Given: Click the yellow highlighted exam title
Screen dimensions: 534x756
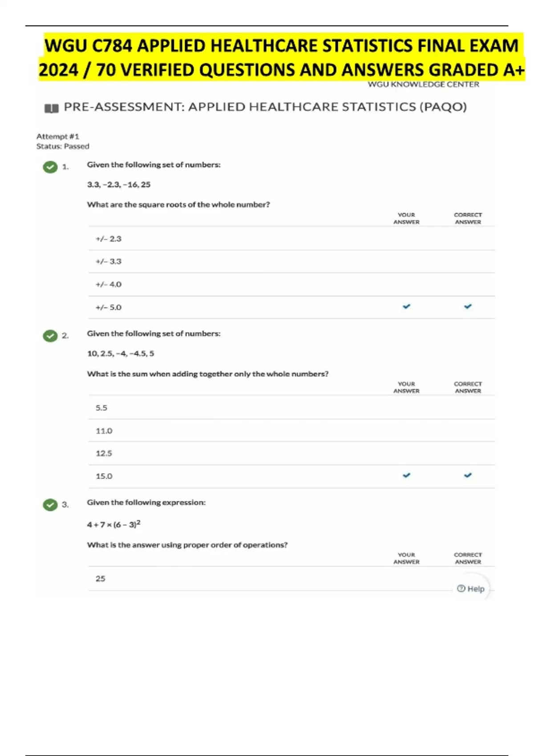Looking at the screenshot, I should (282, 58).
